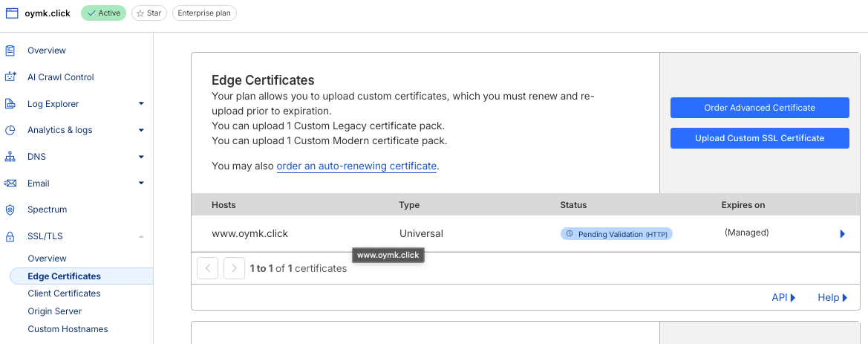Image resolution: width=868 pixels, height=344 pixels.
Task: Click Upload Custom SSL Certificate button
Action: pos(759,138)
